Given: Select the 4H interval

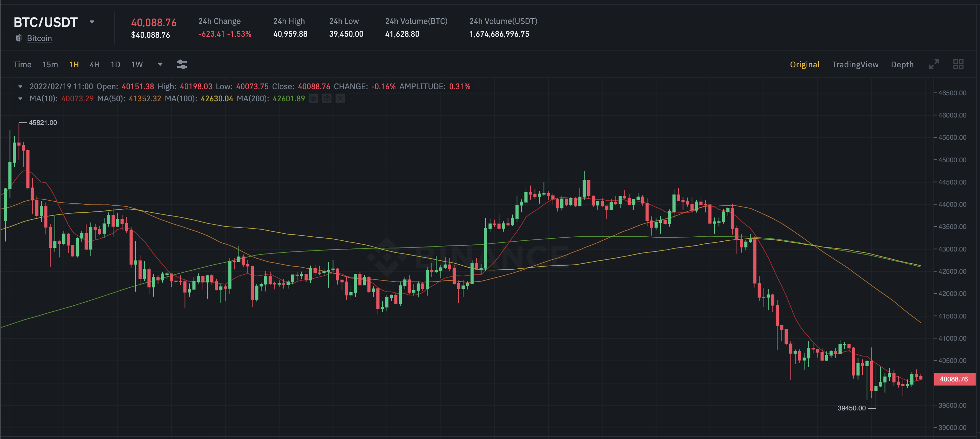Looking at the screenshot, I should click(94, 64).
